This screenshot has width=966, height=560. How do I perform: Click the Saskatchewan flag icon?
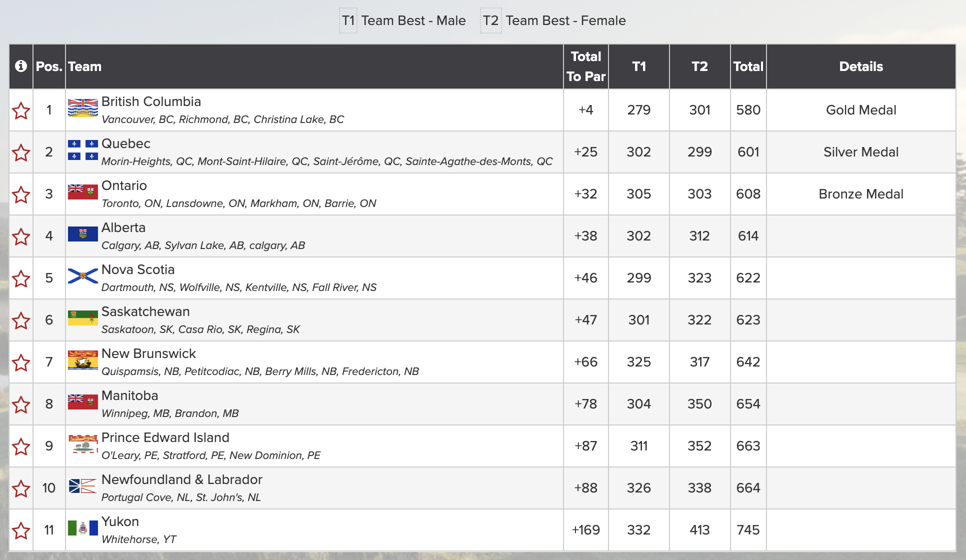[x=83, y=317]
